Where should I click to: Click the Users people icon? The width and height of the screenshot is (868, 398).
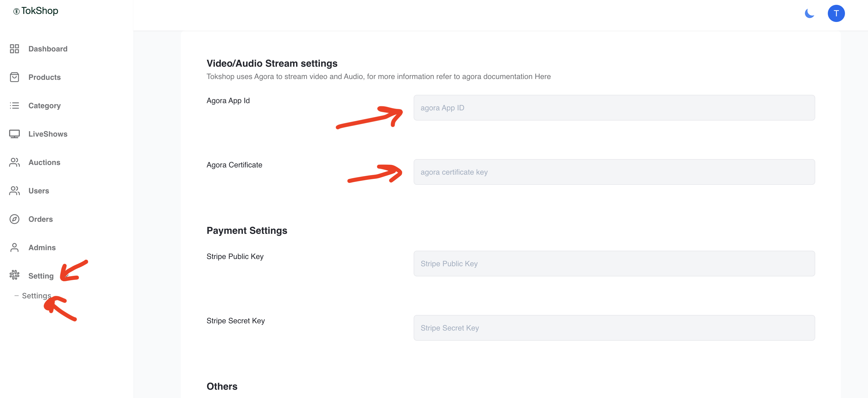coord(14,191)
